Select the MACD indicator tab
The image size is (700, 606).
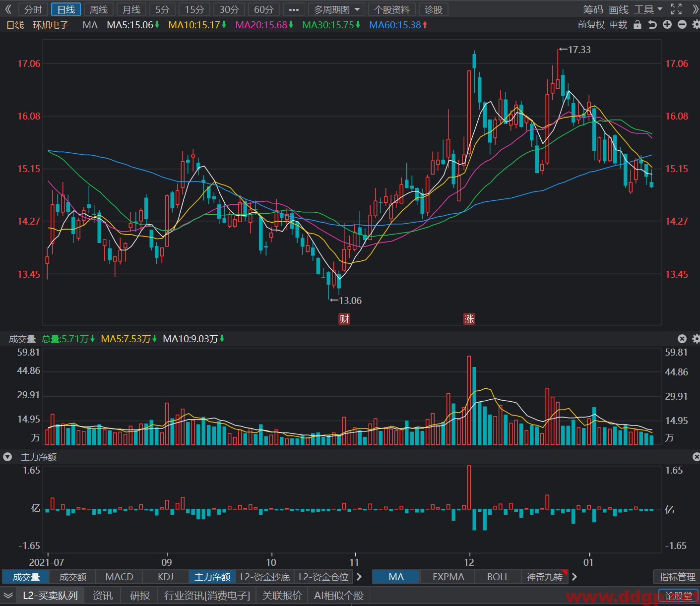tap(120, 577)
